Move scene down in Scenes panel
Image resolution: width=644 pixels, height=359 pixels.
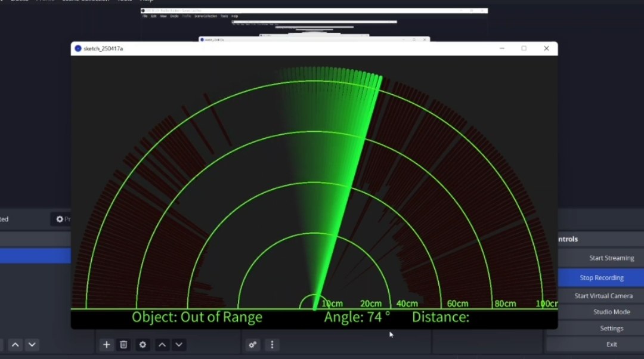pos(32,345)
